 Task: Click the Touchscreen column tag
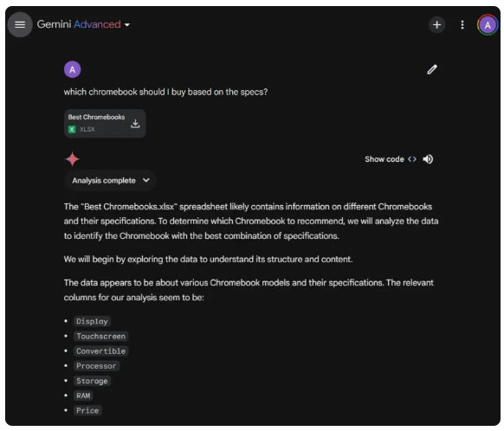point(101,337)
